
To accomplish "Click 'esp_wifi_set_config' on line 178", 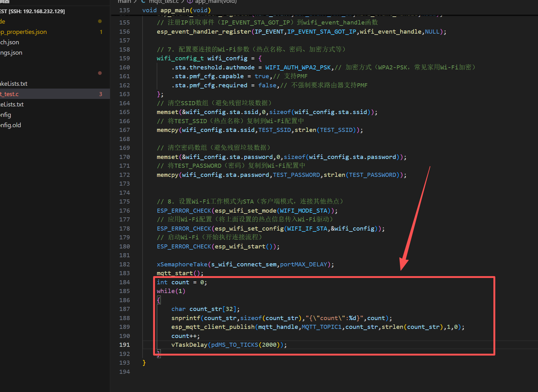I will coord(249,228).
